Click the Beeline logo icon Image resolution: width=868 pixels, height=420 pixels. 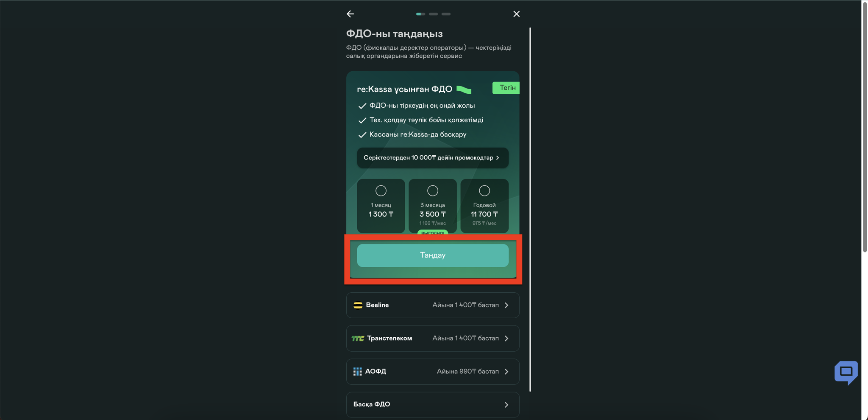358,305
